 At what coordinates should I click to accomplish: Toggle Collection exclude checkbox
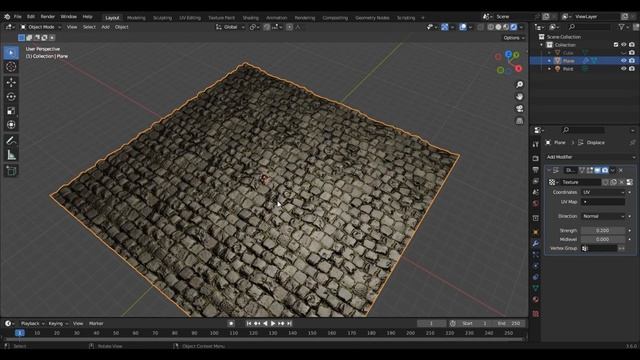point(616,45)
